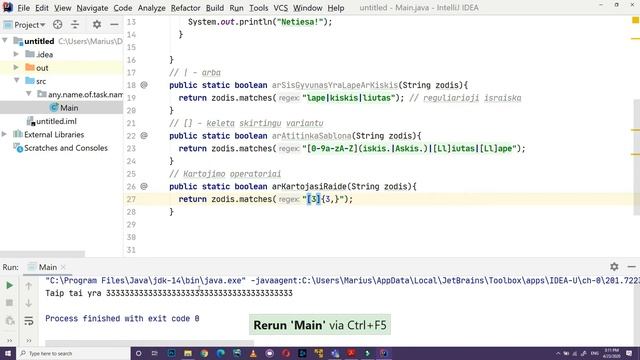
Task: Click scroll down the stack trace arrow
Action: [x=29, y=303]
